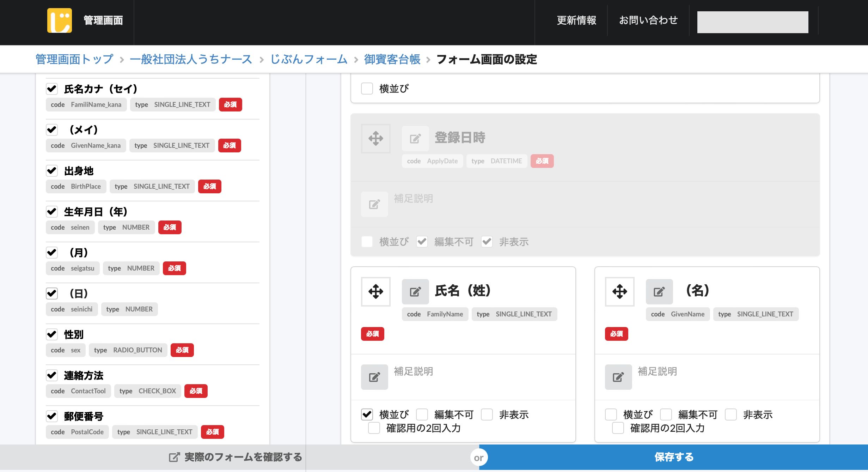Open the 御賓客台帳 breadcrumb link
The width and height of the screenshot is (868, 472).
[x=392, y=59]
